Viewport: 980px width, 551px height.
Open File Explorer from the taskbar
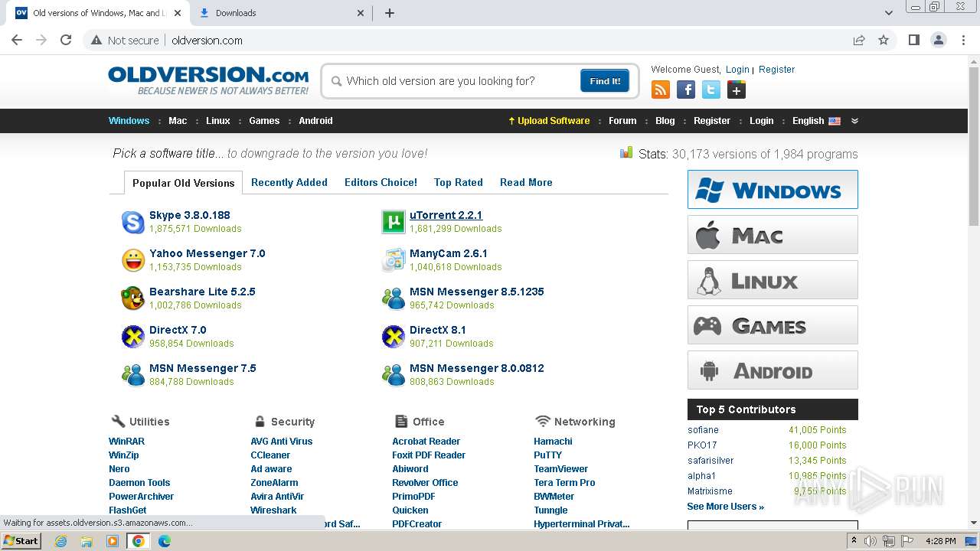point(87,541)
